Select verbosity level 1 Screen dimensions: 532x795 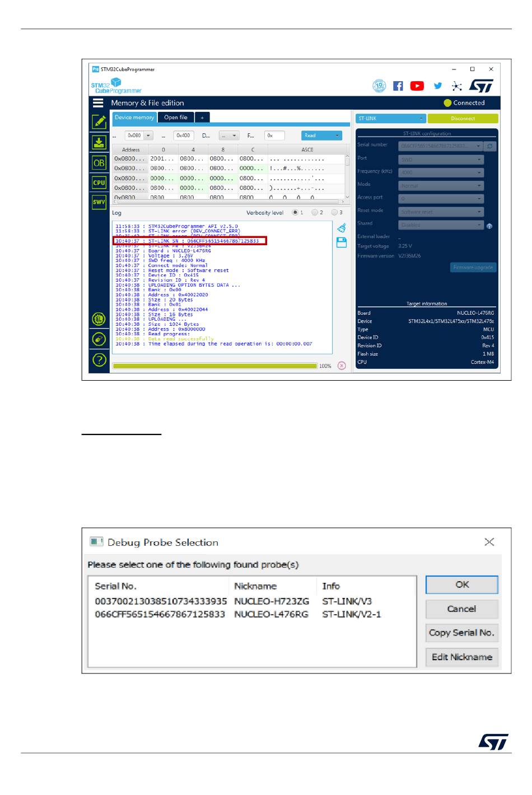coord(295,213)
